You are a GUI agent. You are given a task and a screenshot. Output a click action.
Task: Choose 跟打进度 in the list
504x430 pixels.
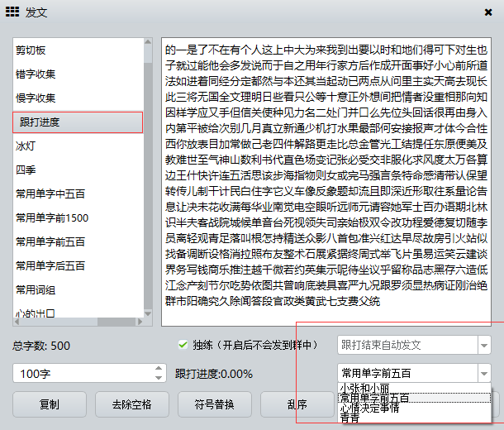tap(78, 122)
